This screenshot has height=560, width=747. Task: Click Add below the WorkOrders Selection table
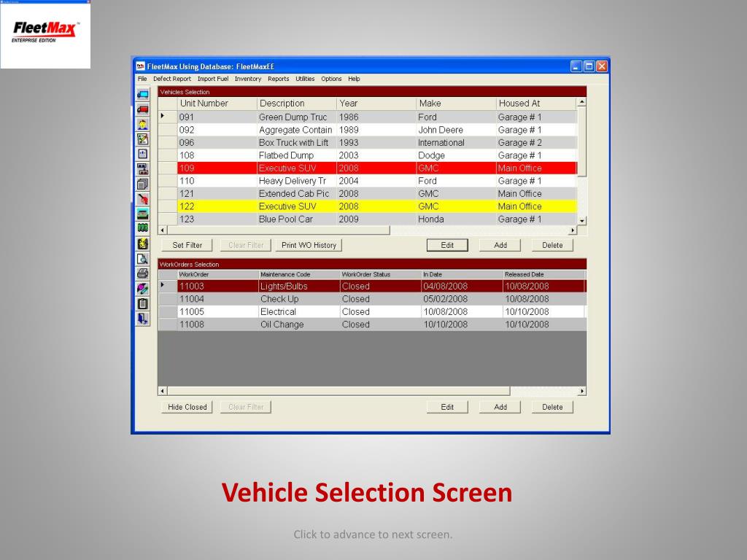point(500,407)
